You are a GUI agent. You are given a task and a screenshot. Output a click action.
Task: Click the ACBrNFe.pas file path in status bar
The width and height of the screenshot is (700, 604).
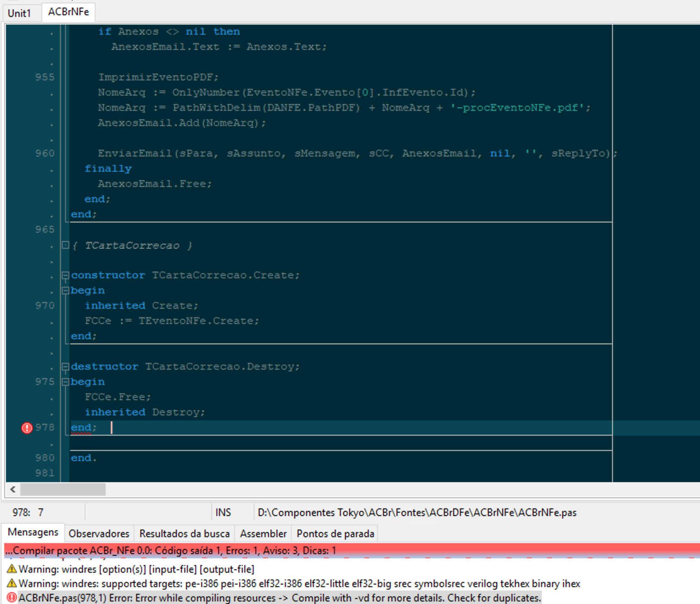point(417,513)
